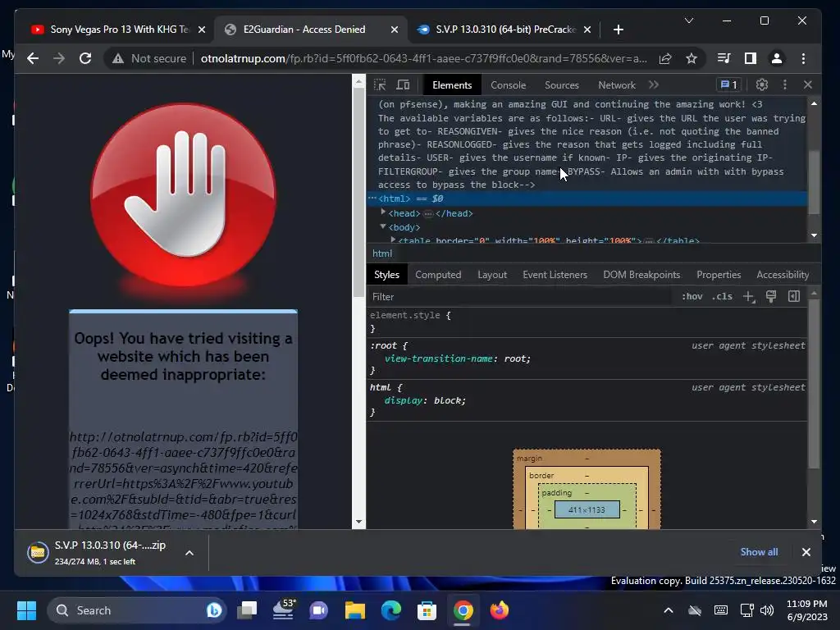The height and width of the screenshot is (630, 840).
Task: Switch to the Console tab
Action: click(508, 85)
